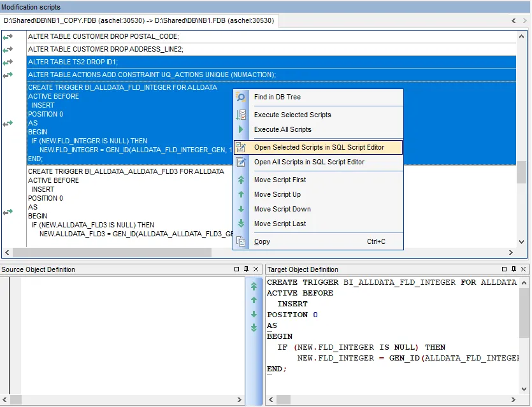Click Source Definition horizontal scroll left arrow
Viewport: 532px width, 407px height.
4,399
